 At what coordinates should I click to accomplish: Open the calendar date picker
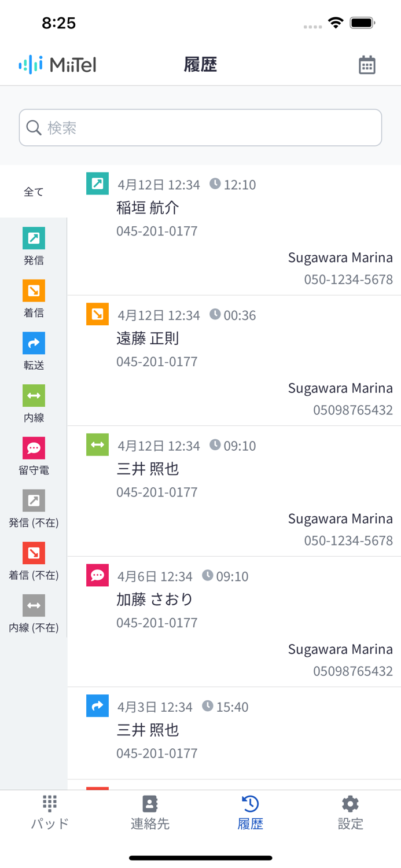click(x=367, y=65)
